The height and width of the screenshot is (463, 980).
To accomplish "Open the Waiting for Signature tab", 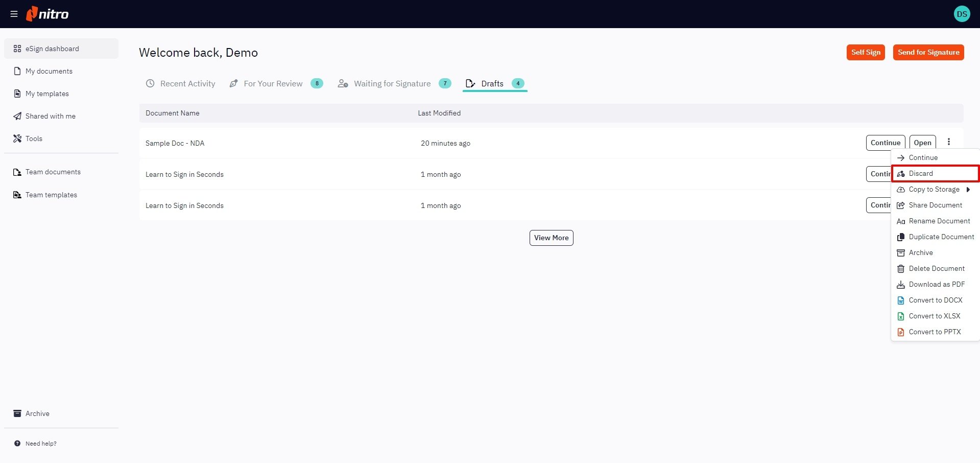I will (x=392, y=84).
